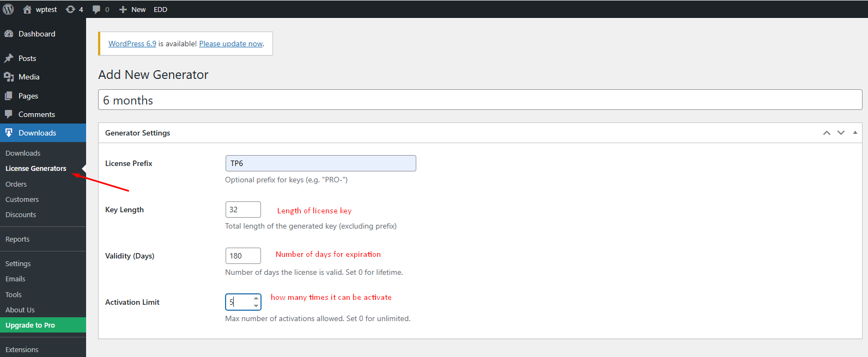
Task: Click the License Prefix text field
Action: point(320,163)
